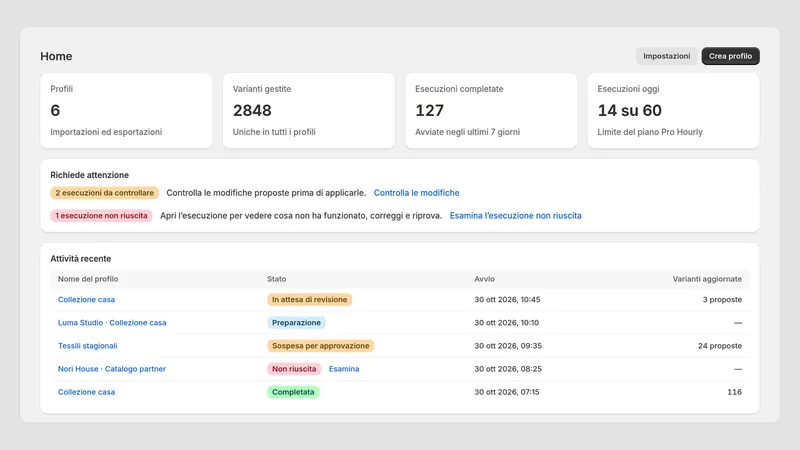Click Avviate negli ultimi 7 giorni text
800x450 pixels.
coord(467,132)
